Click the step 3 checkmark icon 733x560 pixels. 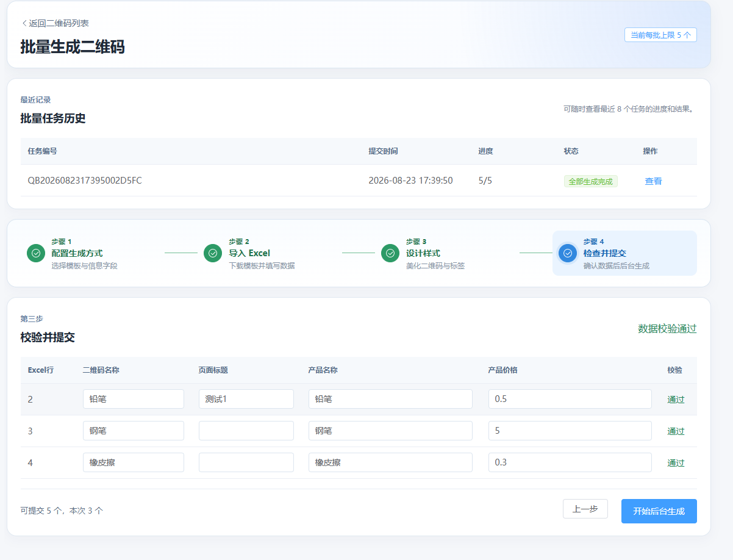(390, 253)
